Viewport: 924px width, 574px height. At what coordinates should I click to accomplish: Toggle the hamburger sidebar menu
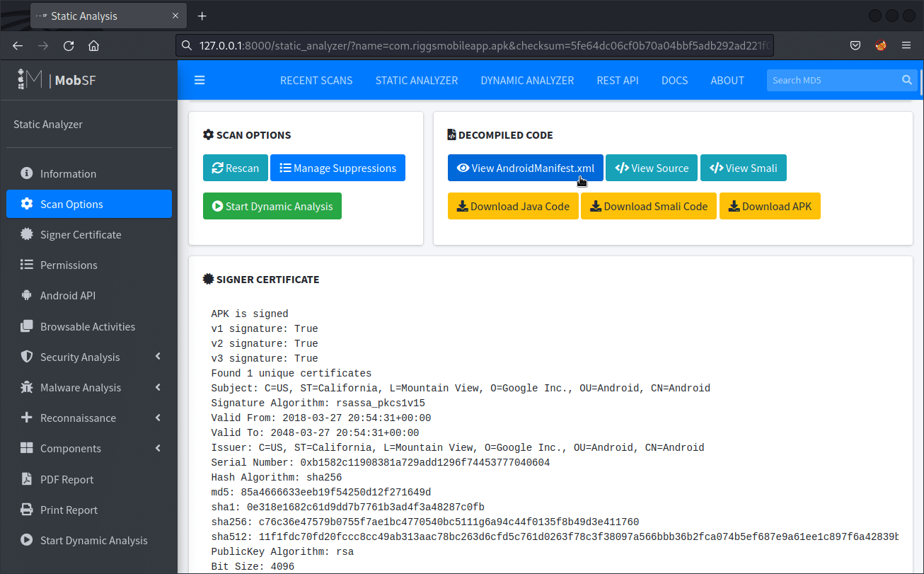[200, 80]
